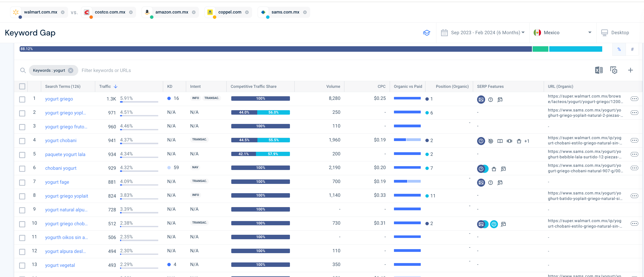Screen dimensions: 644x277
Task: Open the yogurt vegetal keyword link
Action: click(x=60, y=265)
